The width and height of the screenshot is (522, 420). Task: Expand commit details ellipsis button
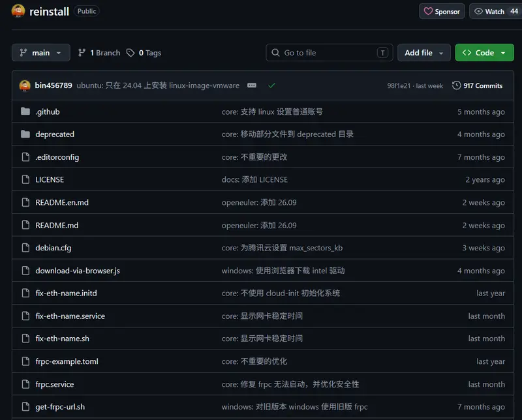[x=252, y=85]
